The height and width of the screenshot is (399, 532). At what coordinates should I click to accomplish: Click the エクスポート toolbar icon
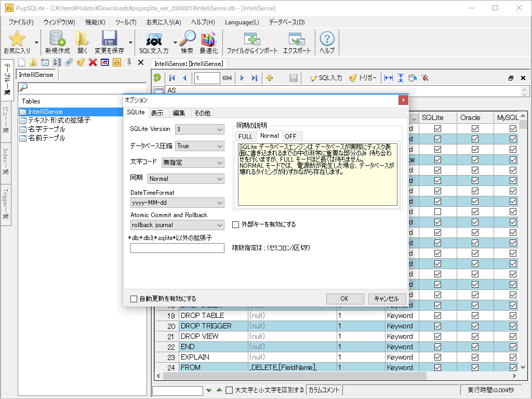(297, 39)
